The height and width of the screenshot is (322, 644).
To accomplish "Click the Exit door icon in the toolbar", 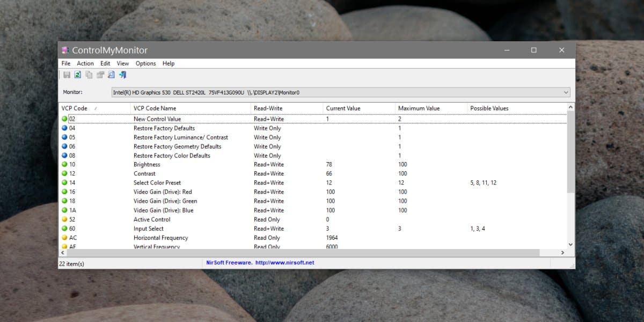I will [x=123, y=75].
